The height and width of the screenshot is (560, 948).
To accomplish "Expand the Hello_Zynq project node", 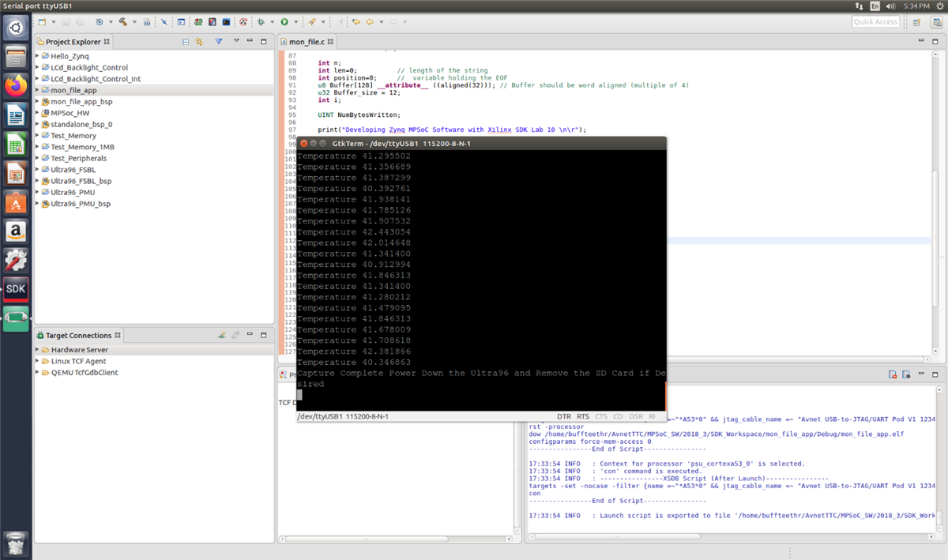I will (37, 56).
